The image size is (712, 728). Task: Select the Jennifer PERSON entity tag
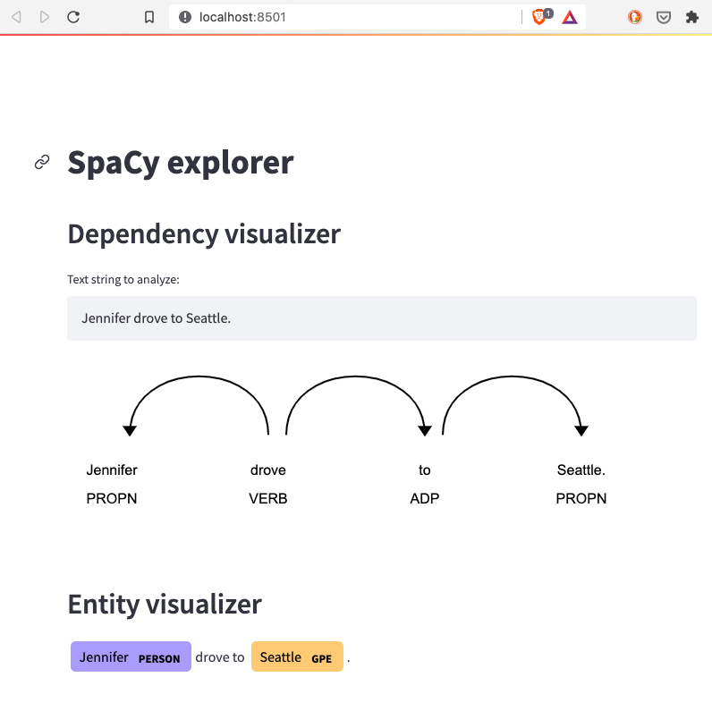pos(130,656)
